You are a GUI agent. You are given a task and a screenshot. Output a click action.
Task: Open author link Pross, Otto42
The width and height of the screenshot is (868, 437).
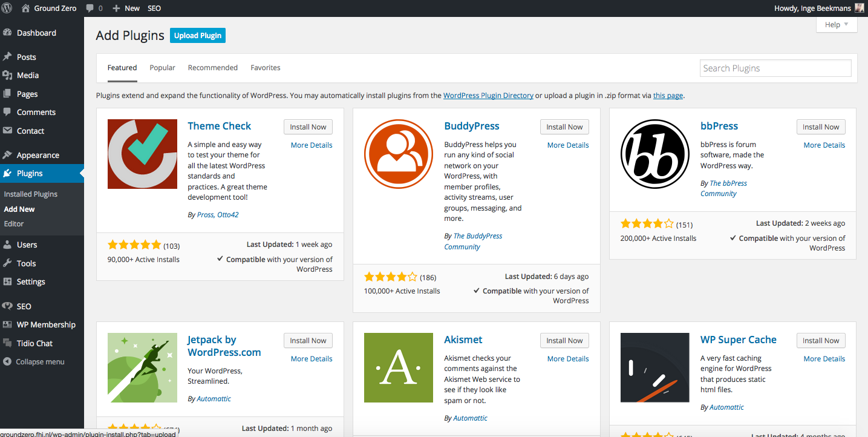click(218, 215)
